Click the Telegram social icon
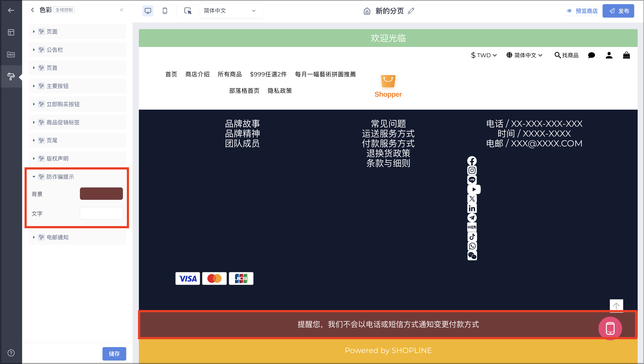This screenshot has width=644, height=364. tap(472, 218)
